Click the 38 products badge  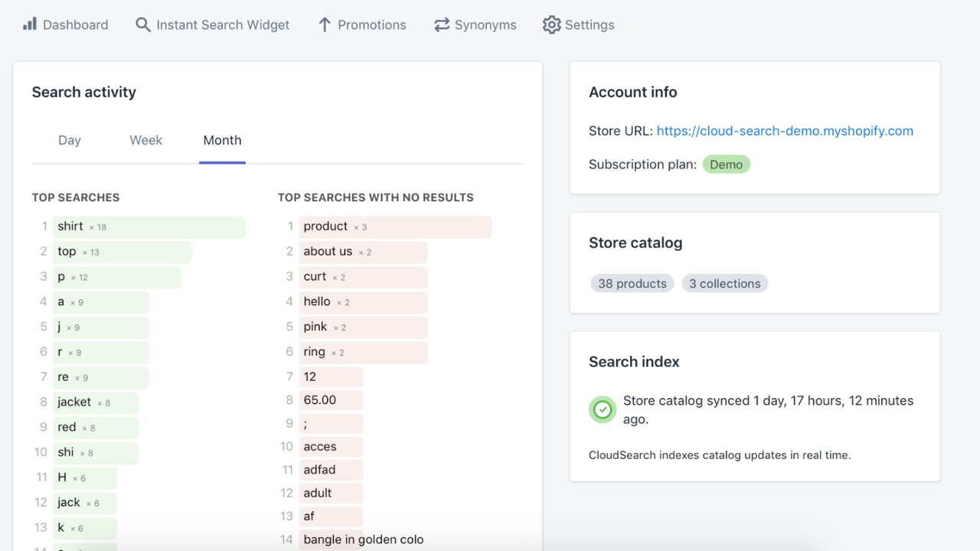point(632,283)
